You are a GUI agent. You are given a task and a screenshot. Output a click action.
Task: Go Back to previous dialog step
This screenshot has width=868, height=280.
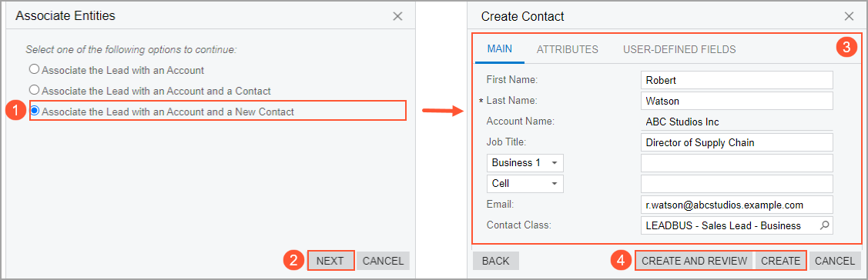point(495,261)
